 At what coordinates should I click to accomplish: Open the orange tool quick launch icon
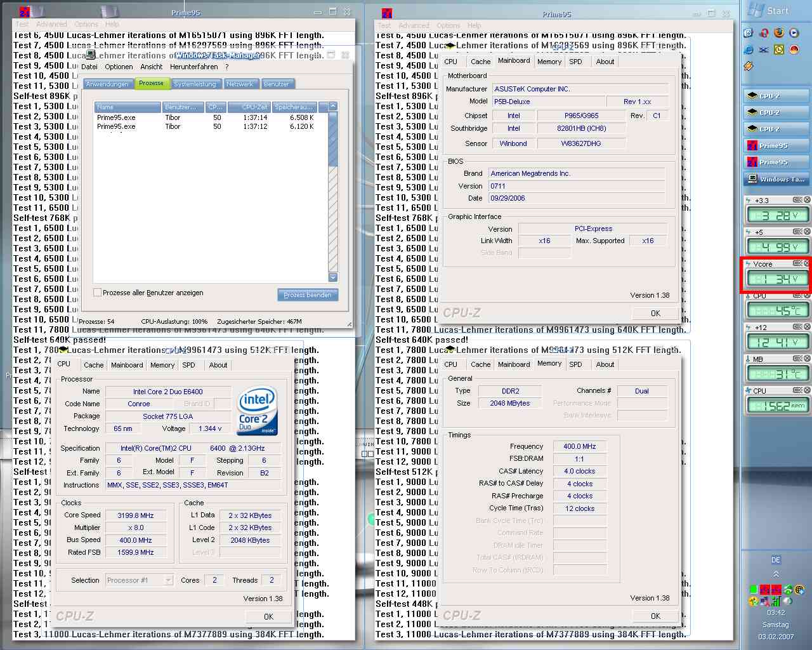point(748,66)
